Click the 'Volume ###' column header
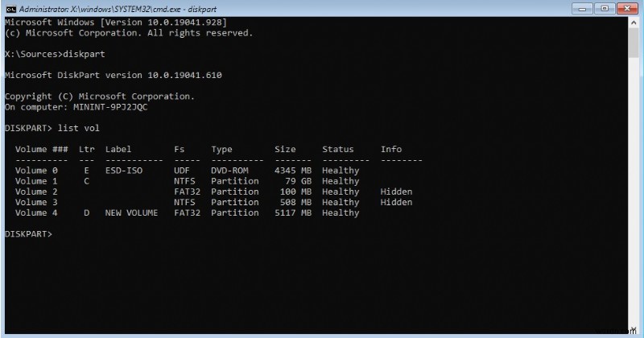This screenshot has height=338, width=644. [x=42, y=149]
